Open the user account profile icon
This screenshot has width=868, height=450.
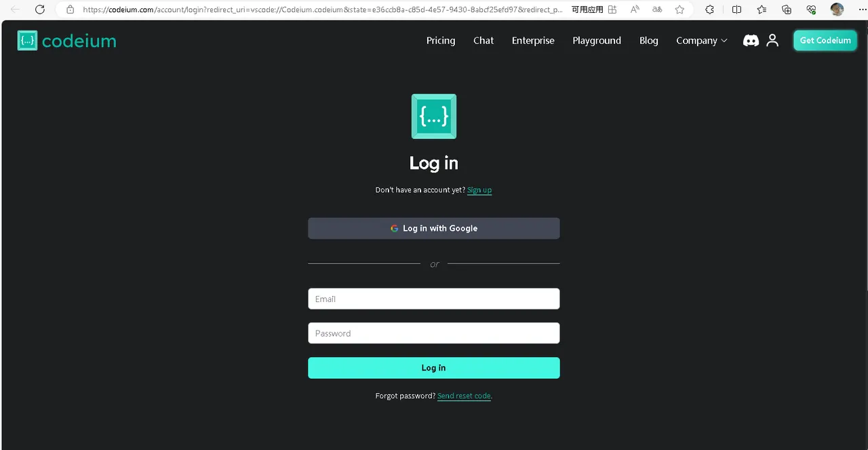point(772,41)
